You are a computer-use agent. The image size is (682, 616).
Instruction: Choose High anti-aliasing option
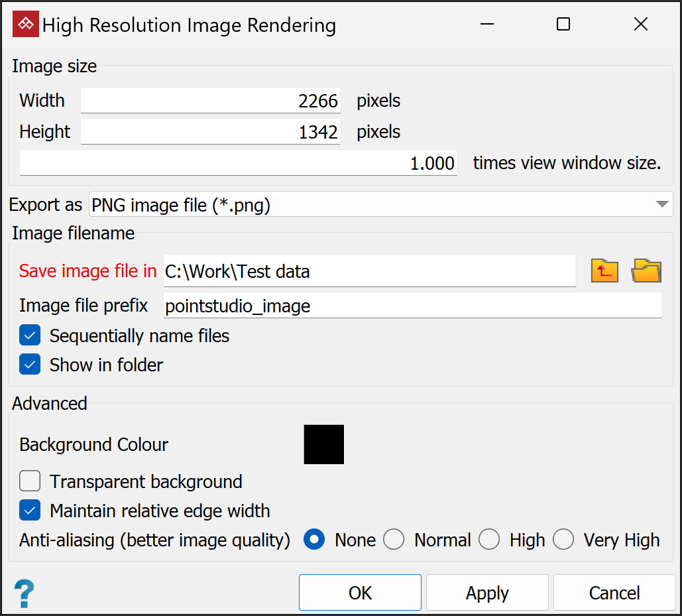(x=489, y=540)
